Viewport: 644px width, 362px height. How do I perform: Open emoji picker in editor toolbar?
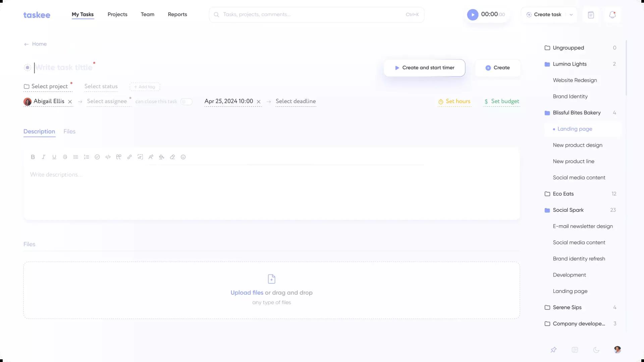click(x=183, y=157)
